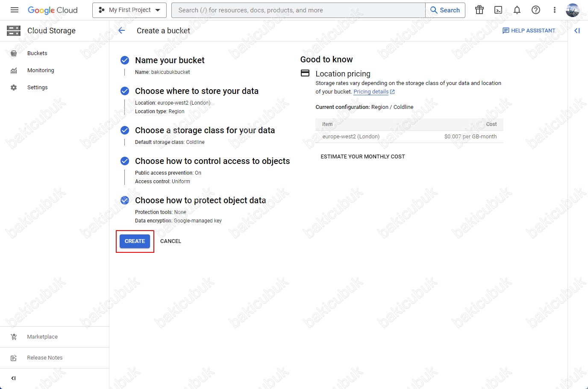Viewport: 588px width, 389px height.
Task: Open the Help Assistant panel
Action: 529,30
